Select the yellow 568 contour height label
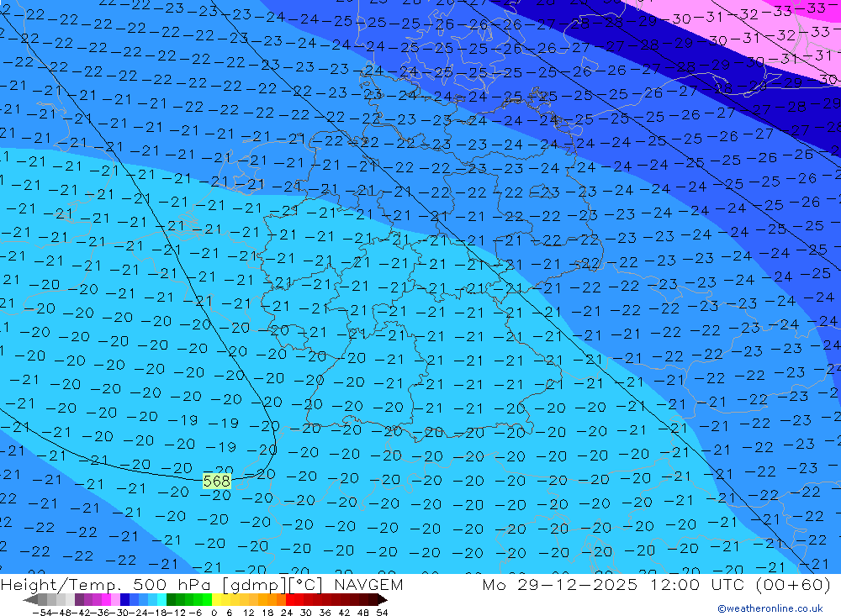The width and height of the screenshot is (841, 616). point(217,481)
